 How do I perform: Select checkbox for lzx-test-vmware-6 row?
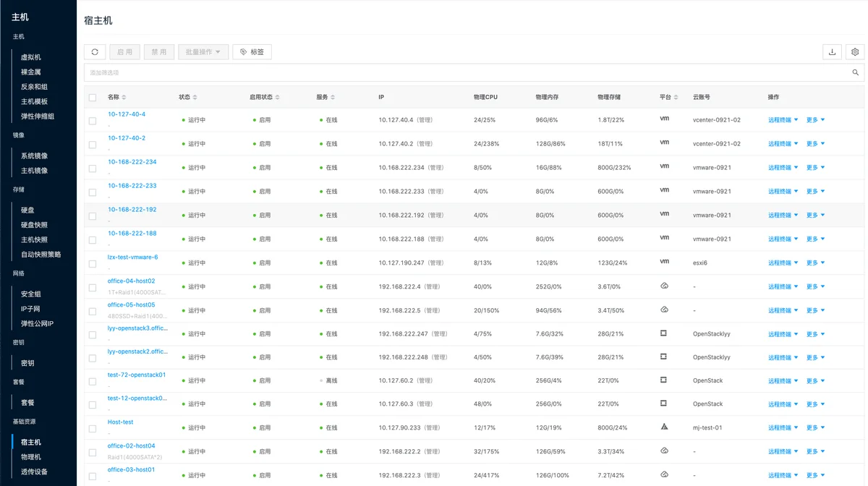click(x=93, y=264)
